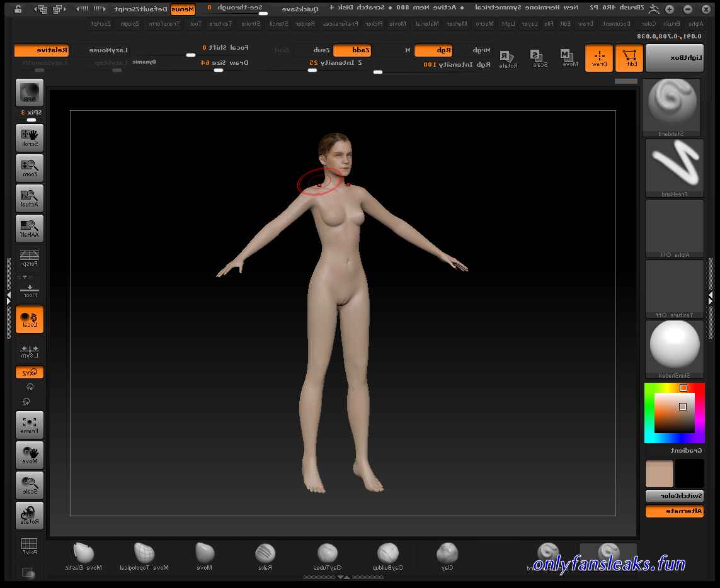
Task: Click the L.Sym local symmetry icon
Action: (x=30, y=351)
